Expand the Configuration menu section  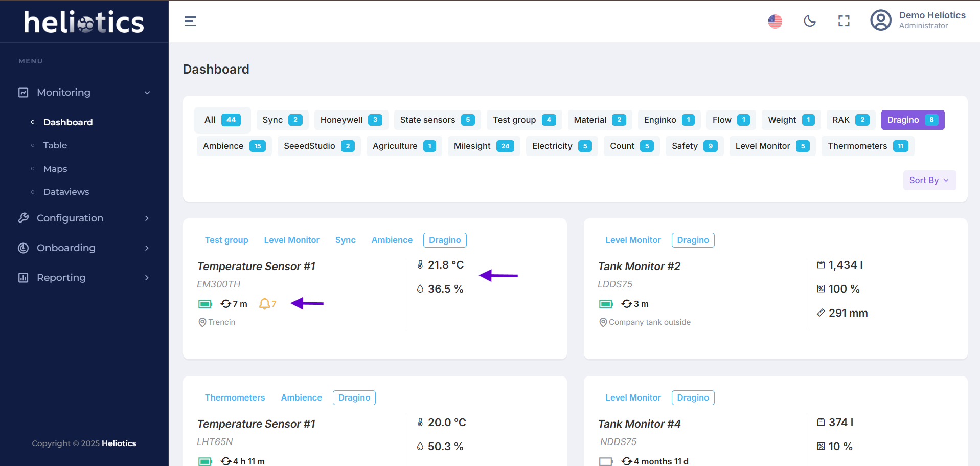click(147, 218)
